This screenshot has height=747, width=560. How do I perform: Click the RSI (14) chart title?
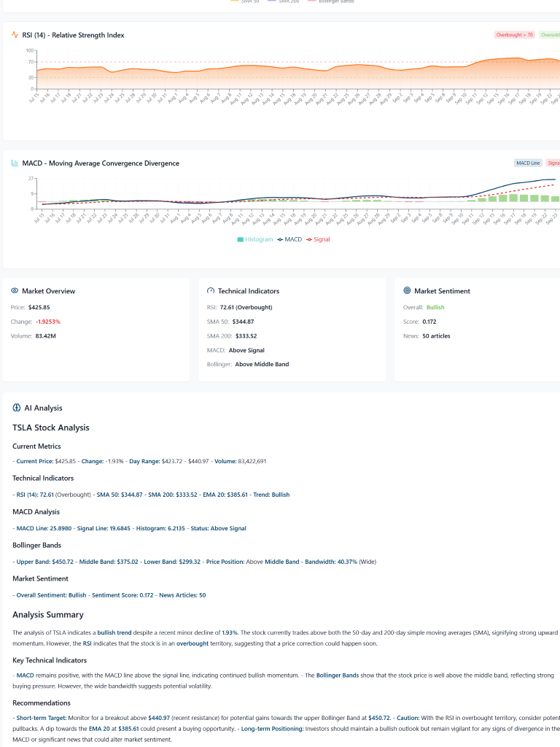(74, 35)
